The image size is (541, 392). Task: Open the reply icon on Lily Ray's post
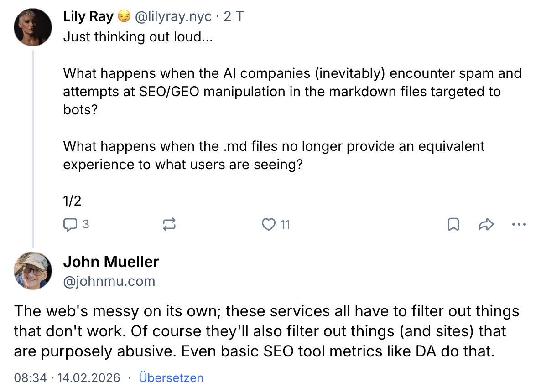tap(71, 224)
